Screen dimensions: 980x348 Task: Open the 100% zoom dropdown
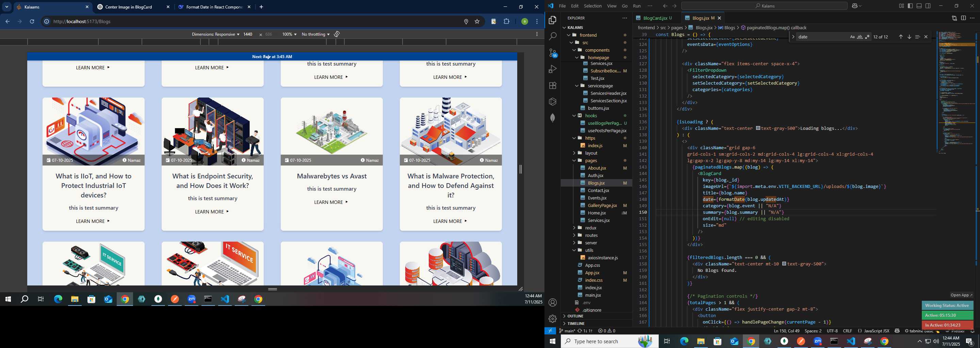click(x=289, y=34)
